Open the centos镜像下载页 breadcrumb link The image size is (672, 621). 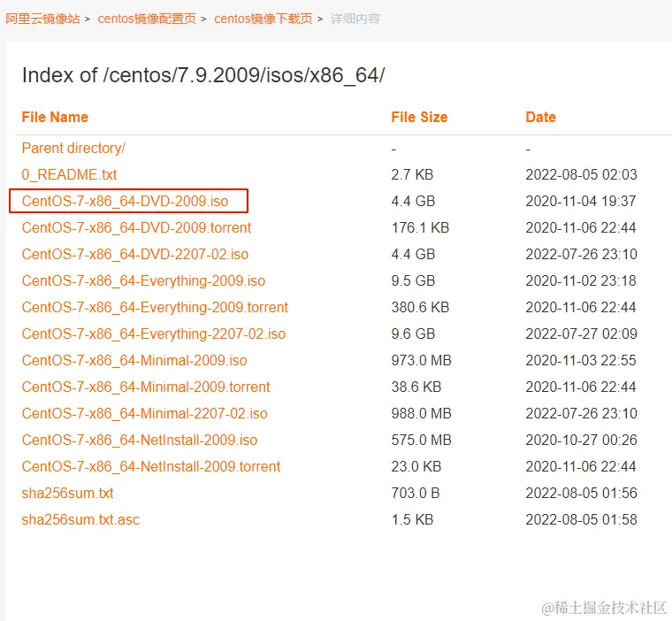click(263, 19)
